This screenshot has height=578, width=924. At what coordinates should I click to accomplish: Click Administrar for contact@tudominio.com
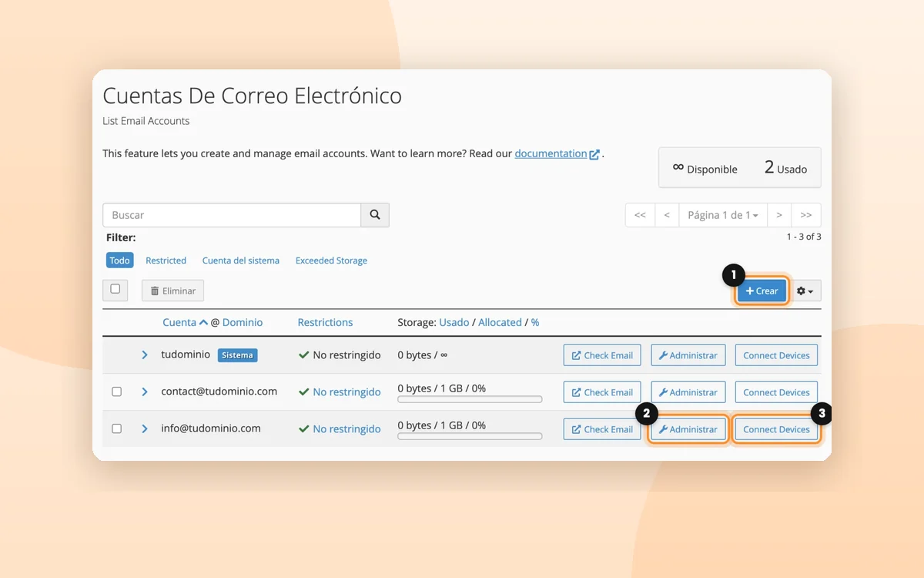click(688, 392)
